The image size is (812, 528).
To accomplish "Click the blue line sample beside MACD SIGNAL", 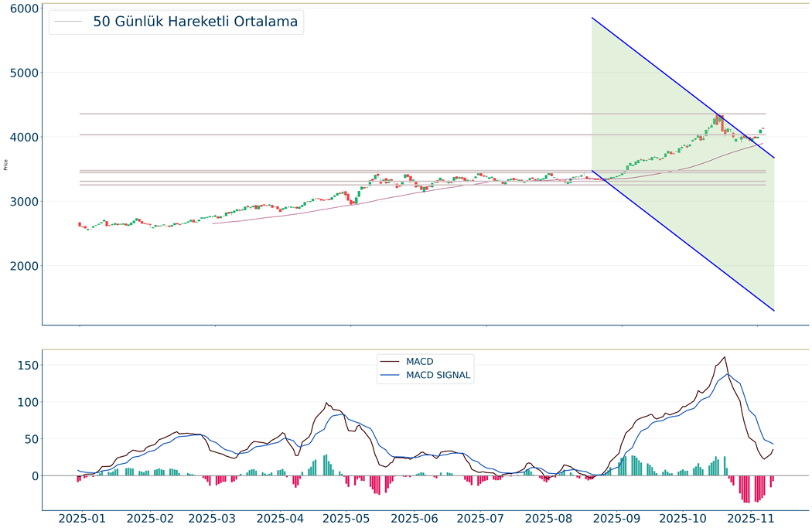I will click(x=391, y=376).
